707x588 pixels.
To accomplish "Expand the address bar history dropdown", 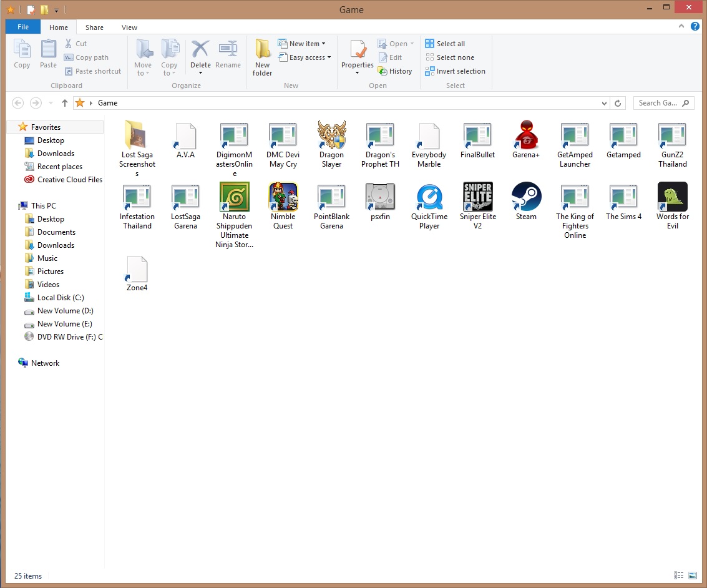I will (604, 104).
